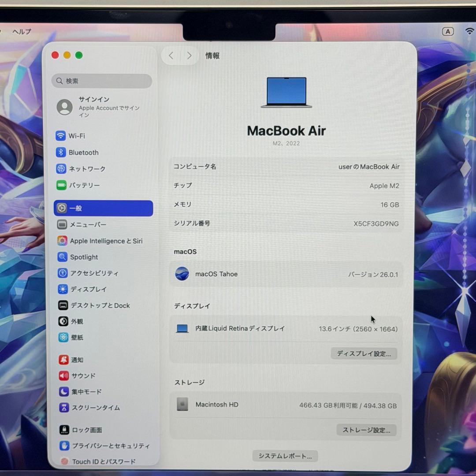Navigate back with the left arrow
The image size is (476, 476).
coord(171,56)
